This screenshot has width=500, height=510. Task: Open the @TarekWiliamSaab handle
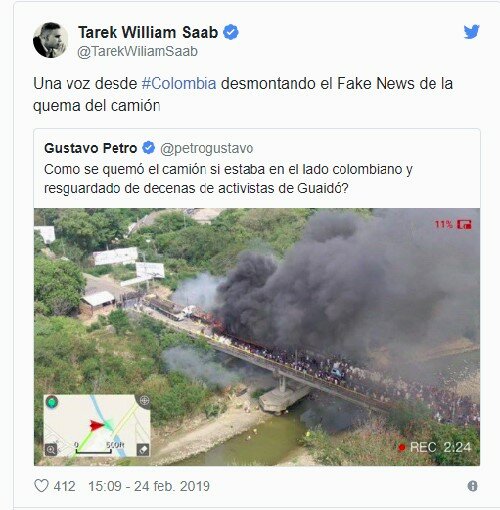[x=137, y=52]
